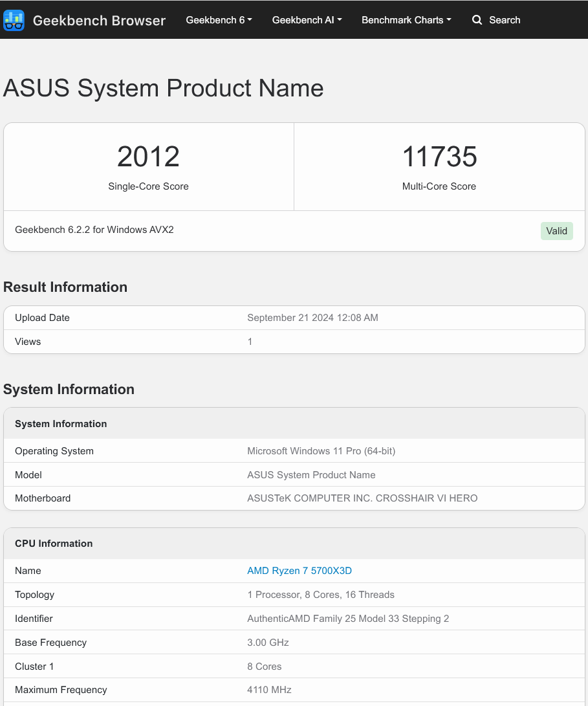Click the Result Information heading
The image size is (588, 706).
tap(65, 287)
